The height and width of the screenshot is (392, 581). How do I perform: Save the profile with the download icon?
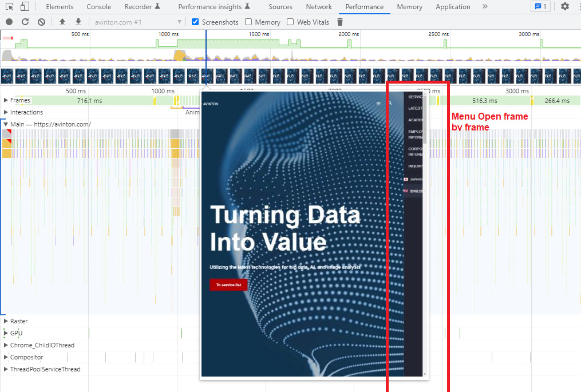78,22
